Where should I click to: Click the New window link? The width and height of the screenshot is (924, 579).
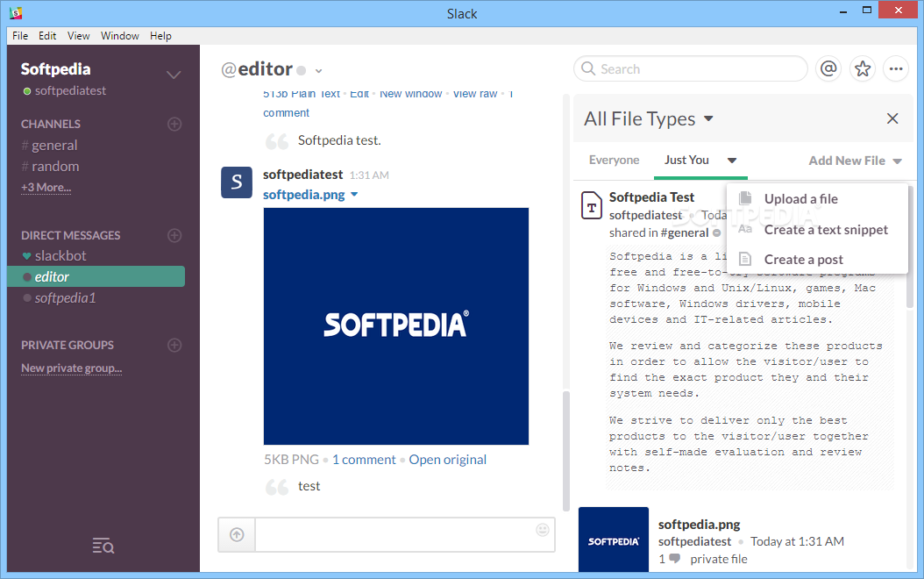tap(411, 94)
